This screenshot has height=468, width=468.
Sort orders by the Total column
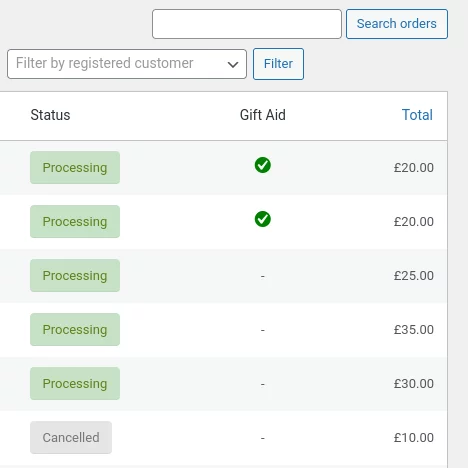(417, 115)
